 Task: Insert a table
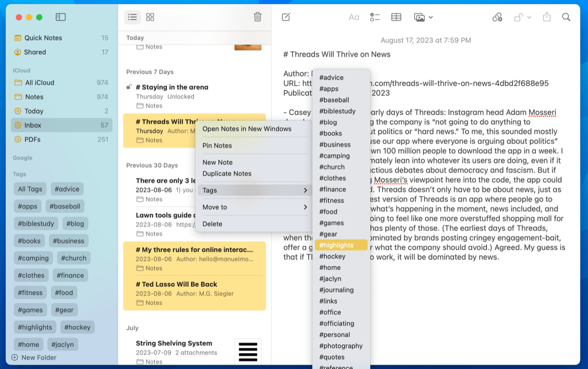coord(396,17)
